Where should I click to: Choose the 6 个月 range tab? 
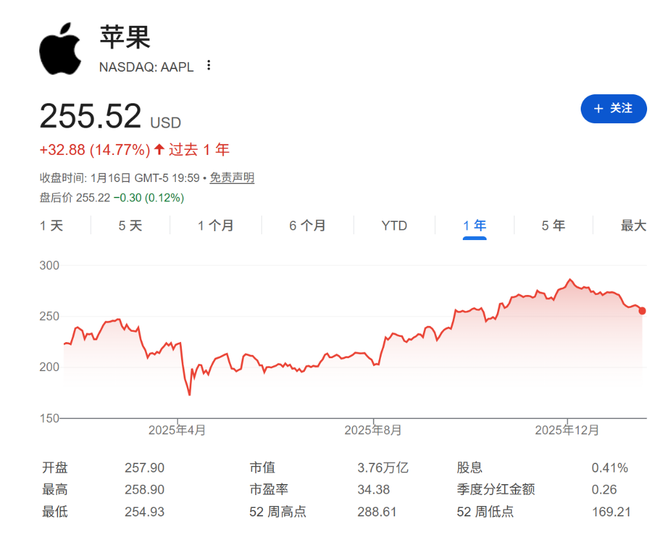[307, 226]
